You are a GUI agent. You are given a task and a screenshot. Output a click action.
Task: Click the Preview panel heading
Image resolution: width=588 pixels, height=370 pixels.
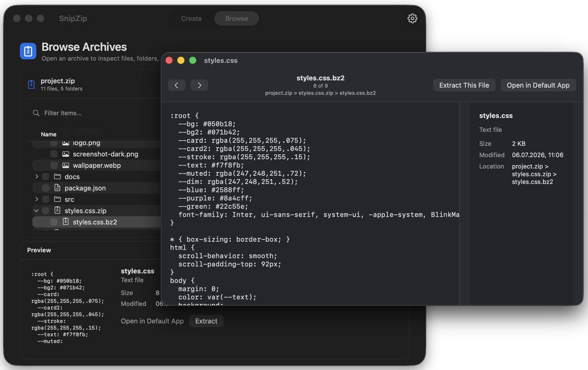[x=39, y=250]
